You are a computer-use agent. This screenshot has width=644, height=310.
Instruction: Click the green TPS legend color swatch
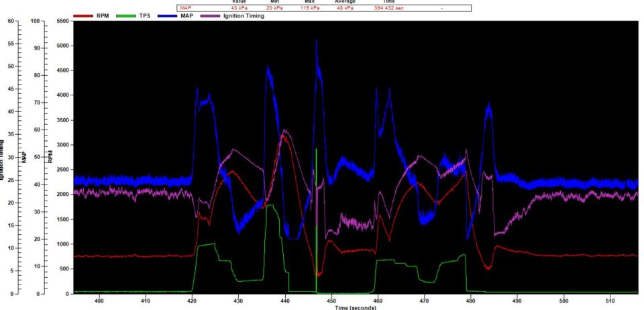pyautogui.click(x=127, y=16)
